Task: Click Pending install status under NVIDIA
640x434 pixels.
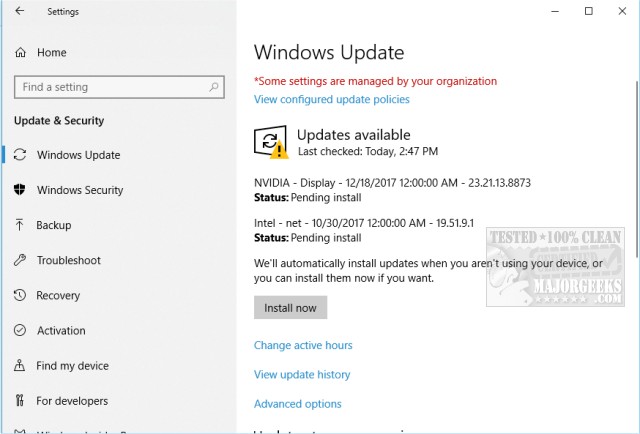Action: coord(326,198)
